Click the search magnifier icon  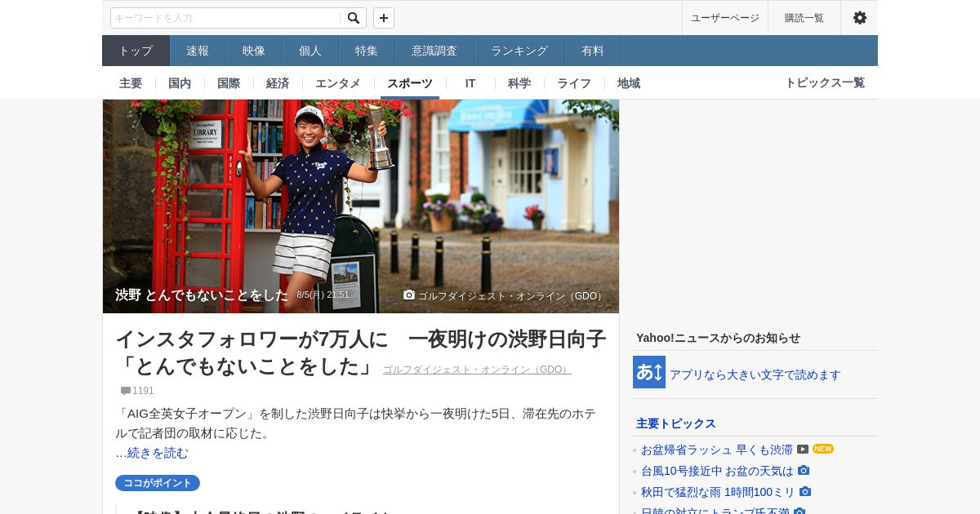click(x=354, y=18)
